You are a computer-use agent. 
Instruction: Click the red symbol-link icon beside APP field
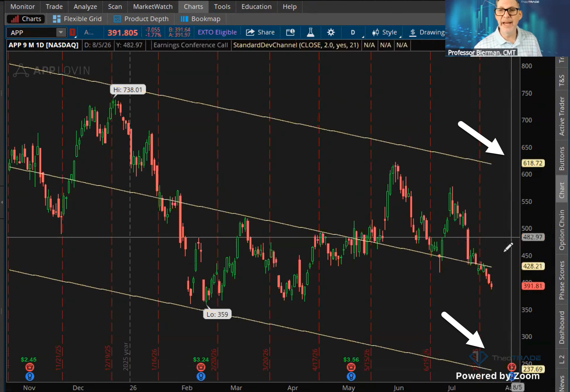(x=72, y=32)
